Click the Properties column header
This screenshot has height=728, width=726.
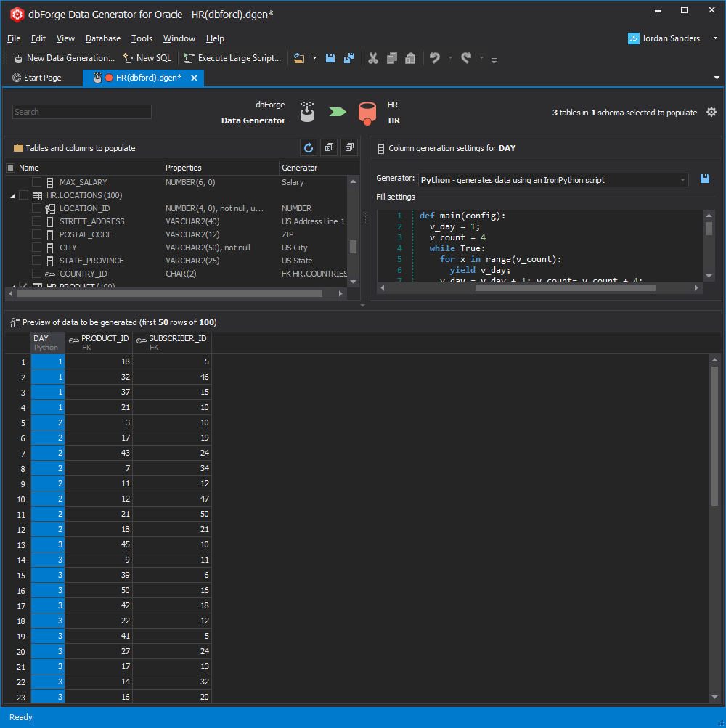pos(221,168)
